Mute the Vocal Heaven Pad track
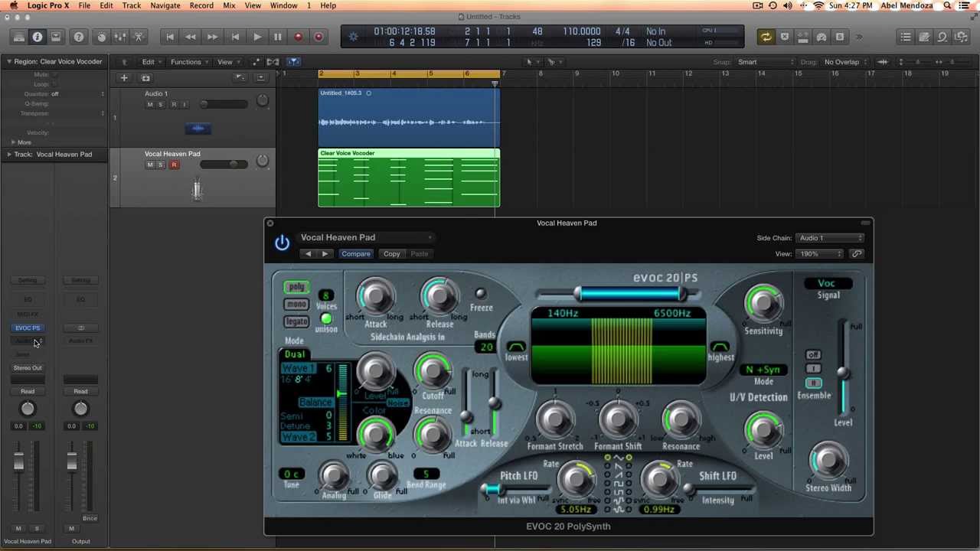 pos(150,165)
